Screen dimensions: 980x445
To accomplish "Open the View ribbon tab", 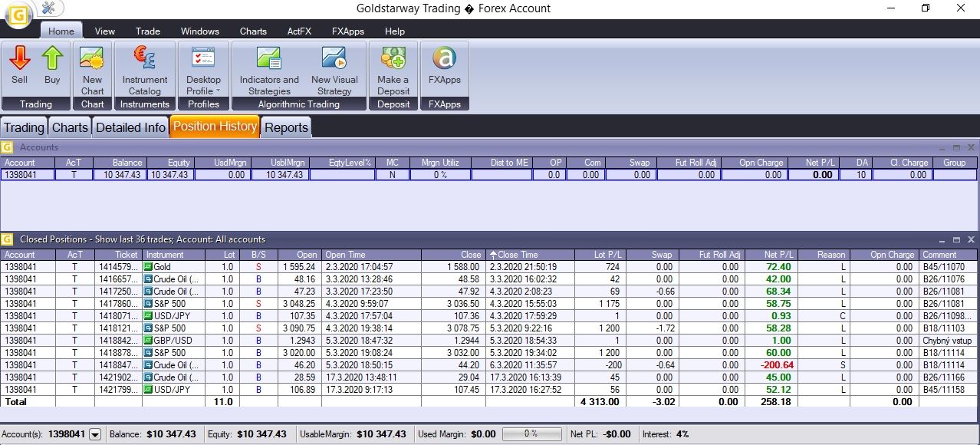I will coord(105,31).
